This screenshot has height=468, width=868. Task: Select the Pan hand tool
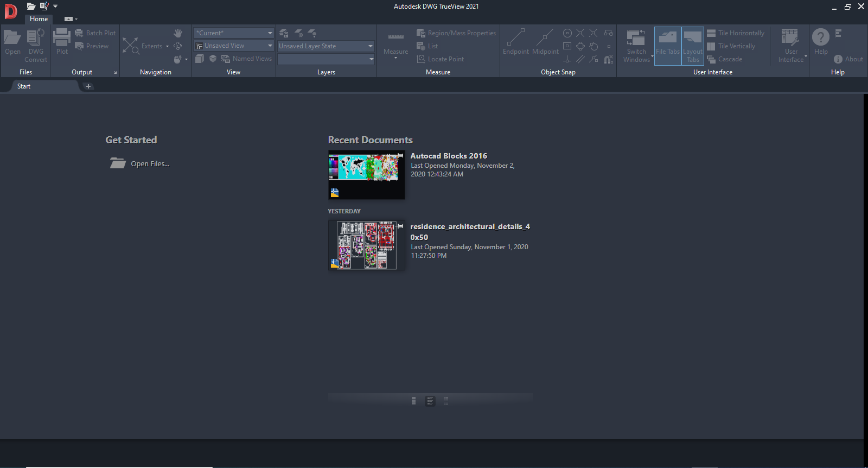click(x=178, y=33)
